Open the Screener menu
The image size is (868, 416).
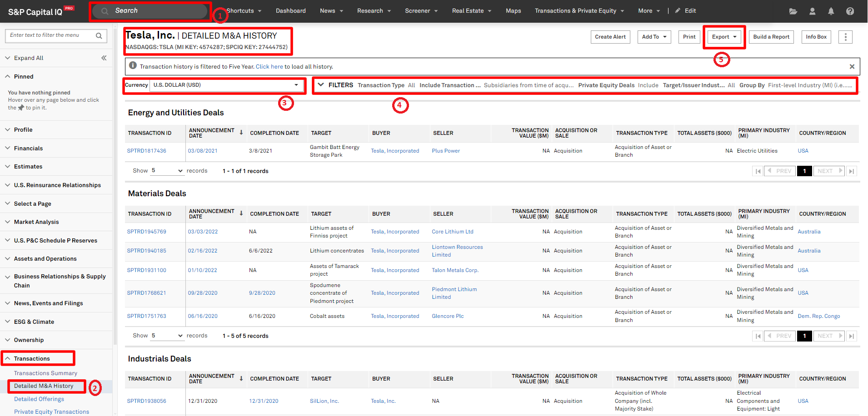(421, 11)
